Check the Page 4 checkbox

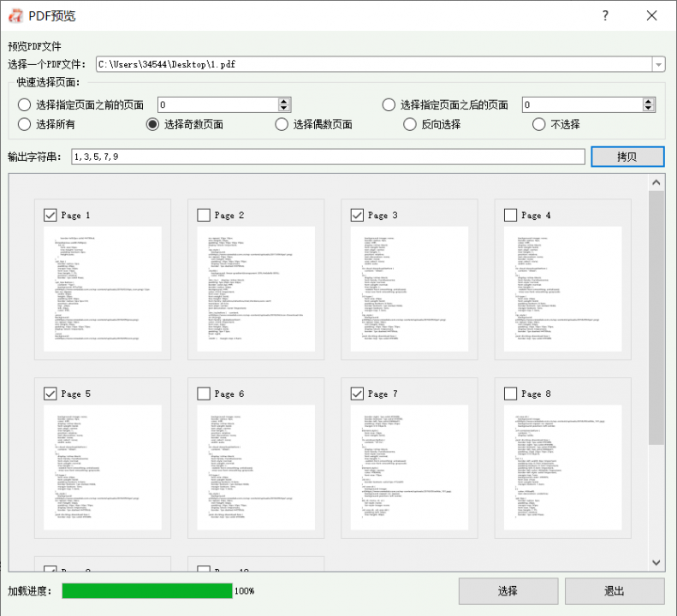click(510, 215)
